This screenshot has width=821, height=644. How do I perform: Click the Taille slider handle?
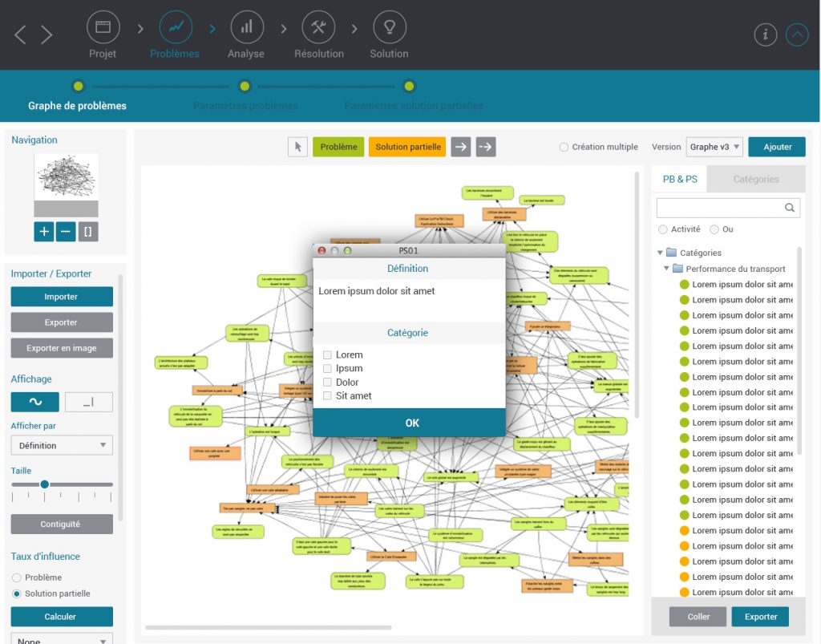45,484
